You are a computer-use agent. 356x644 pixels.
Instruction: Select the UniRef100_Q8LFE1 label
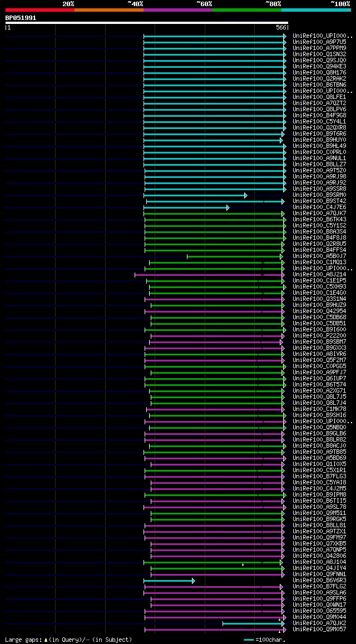coord(319,97)
